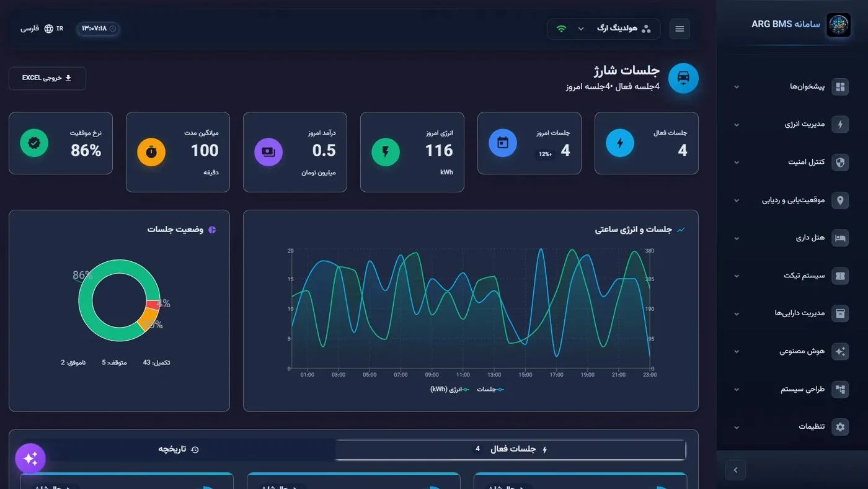
Task: Open the هولدینگ ارگ organization dropdown
Action: pos(604,29)
